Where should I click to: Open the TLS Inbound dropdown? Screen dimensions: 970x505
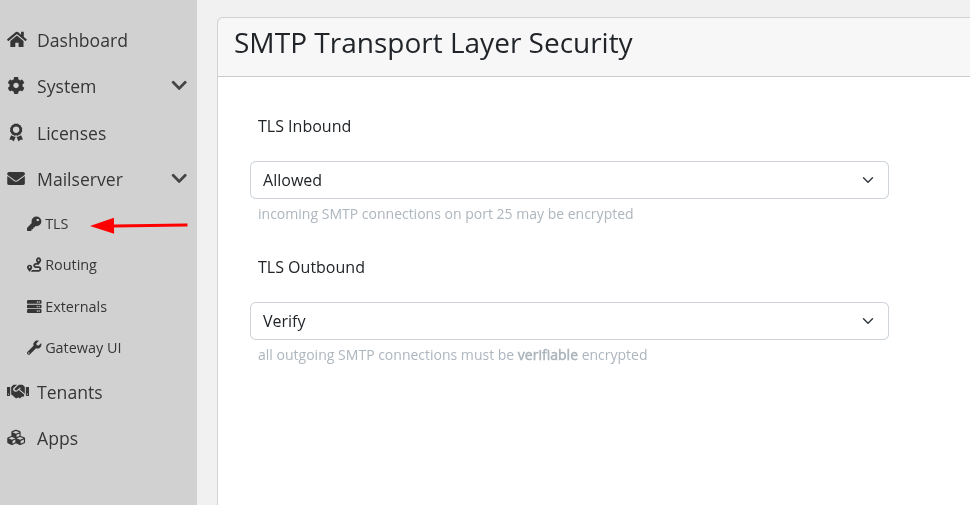tap(568, 180)
